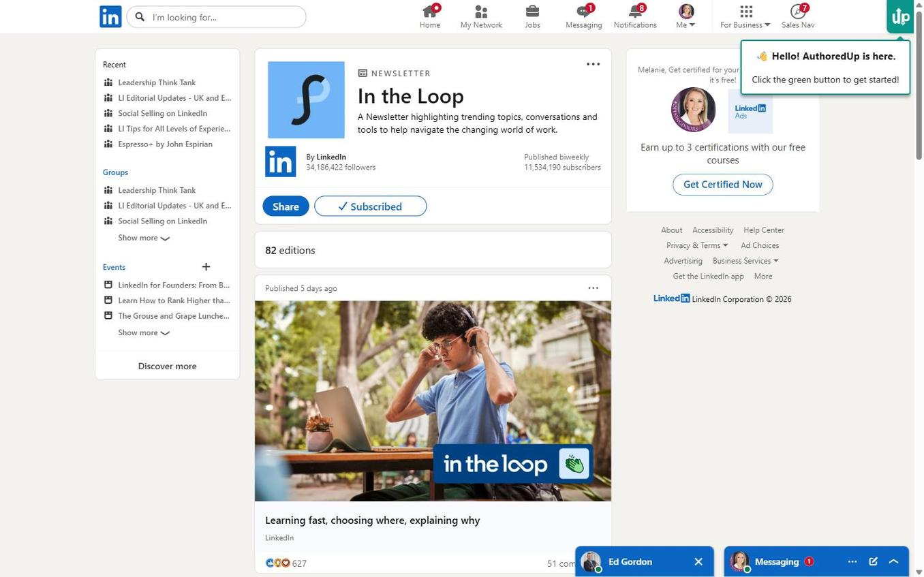The image size is (924, 577).
Task: Click the Discover more button
Action: pos(168,366)
